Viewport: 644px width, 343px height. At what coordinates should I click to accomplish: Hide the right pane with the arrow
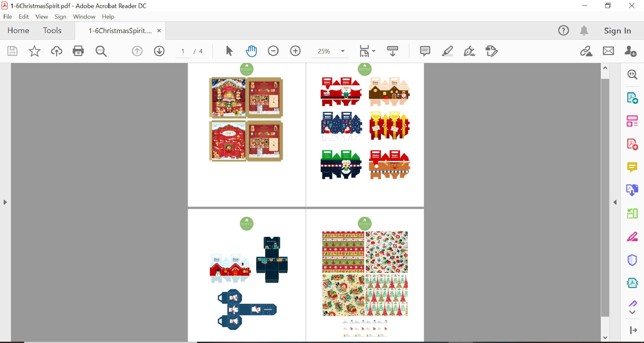[x=615, y=202]
